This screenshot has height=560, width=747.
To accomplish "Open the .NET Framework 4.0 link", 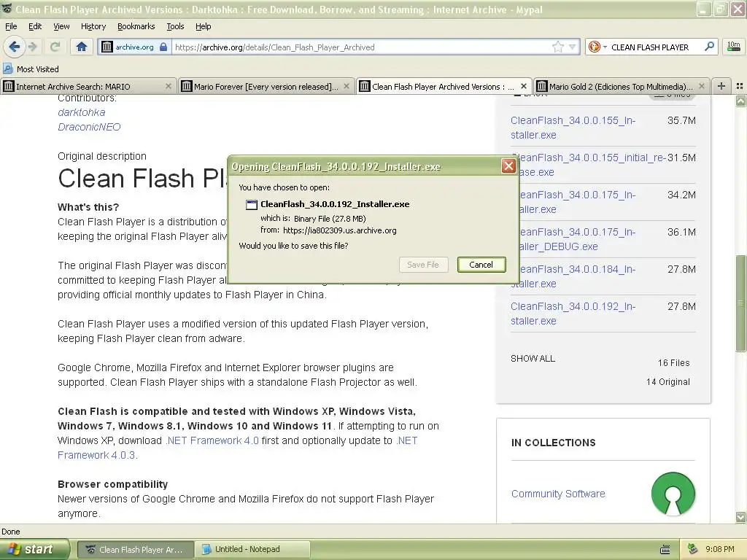I will 212,440.
